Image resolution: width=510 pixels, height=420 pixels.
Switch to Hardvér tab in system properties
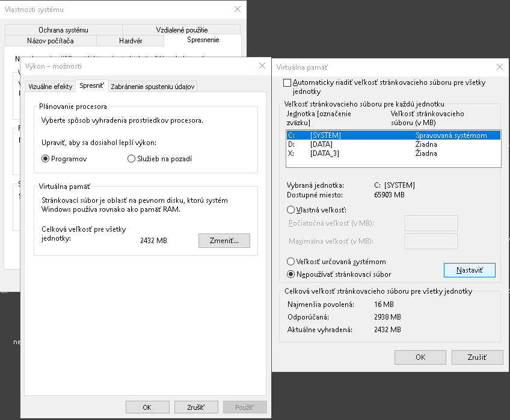(131, 41)
